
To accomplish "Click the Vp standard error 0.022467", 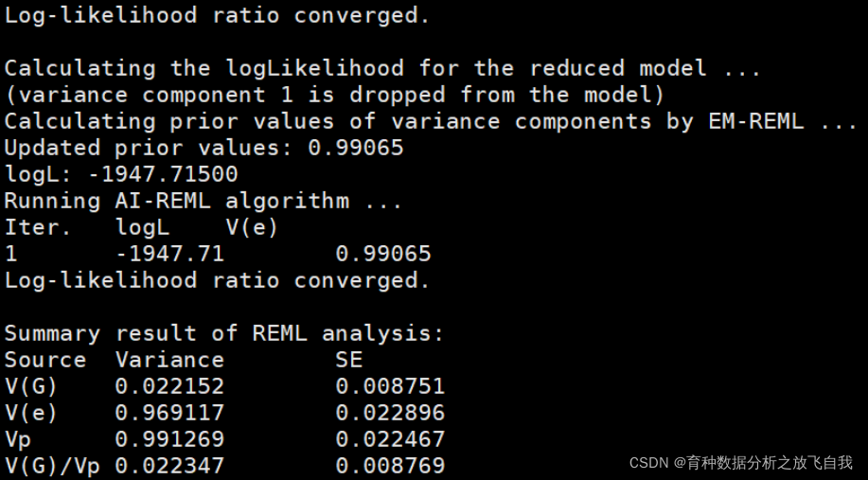I will point(390,439).
